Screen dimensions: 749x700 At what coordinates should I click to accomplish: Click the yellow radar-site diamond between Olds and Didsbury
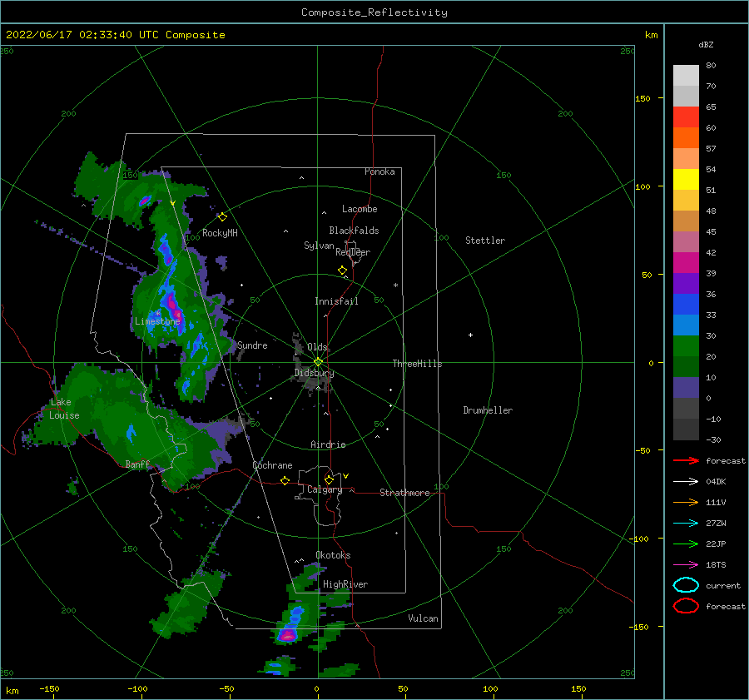(x=318, y=362)
